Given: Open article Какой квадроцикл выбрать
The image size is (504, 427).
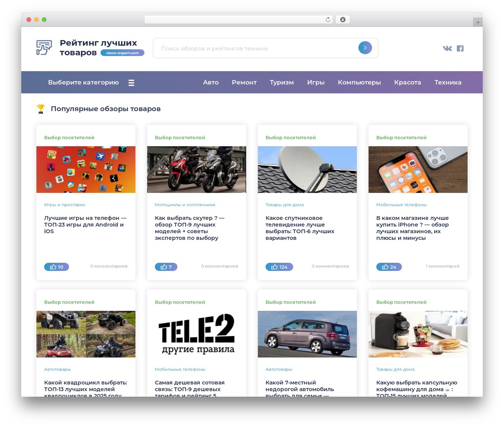Looking at the screenshot, I should coord(85,389).
